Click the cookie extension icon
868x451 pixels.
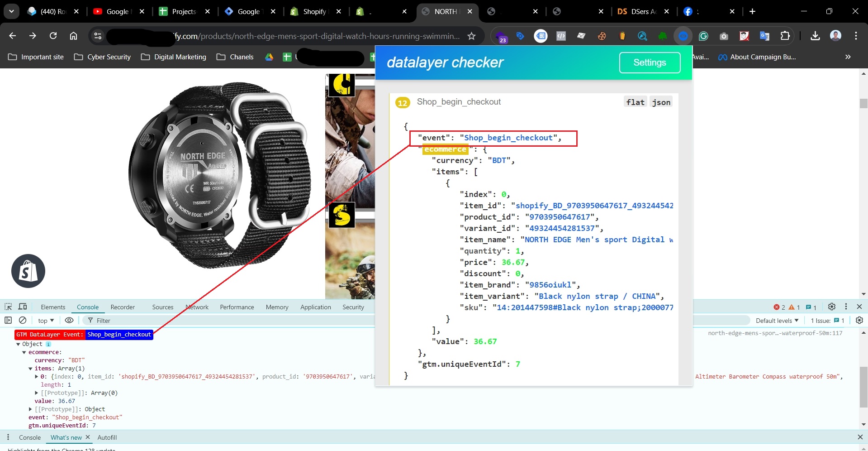[x=602, y=36]
